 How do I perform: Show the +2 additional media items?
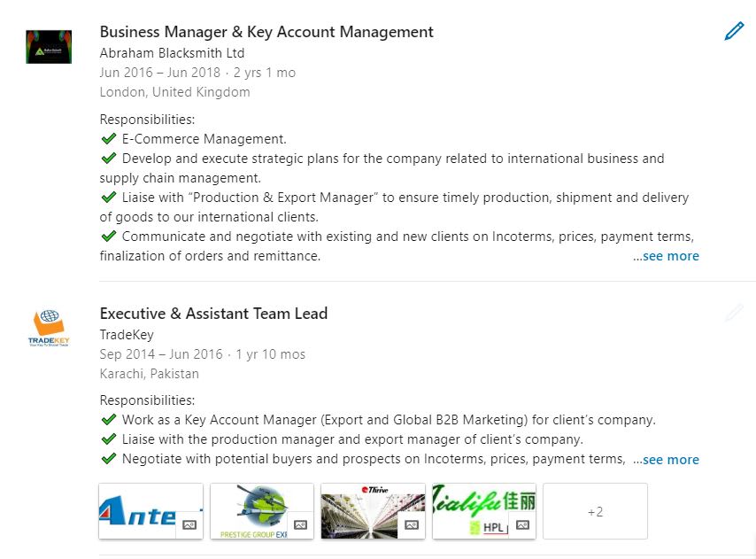pos(595,511)
